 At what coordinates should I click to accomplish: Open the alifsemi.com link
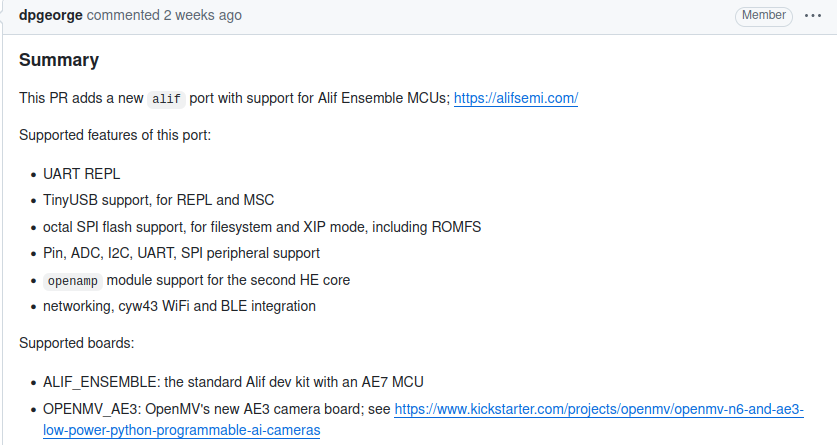point(516,98)
